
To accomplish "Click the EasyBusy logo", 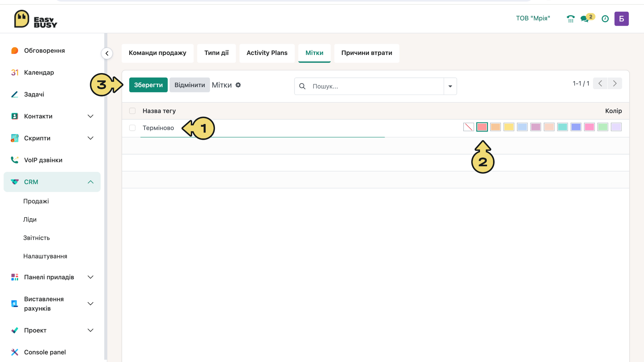I will click(x=36, y=19).
